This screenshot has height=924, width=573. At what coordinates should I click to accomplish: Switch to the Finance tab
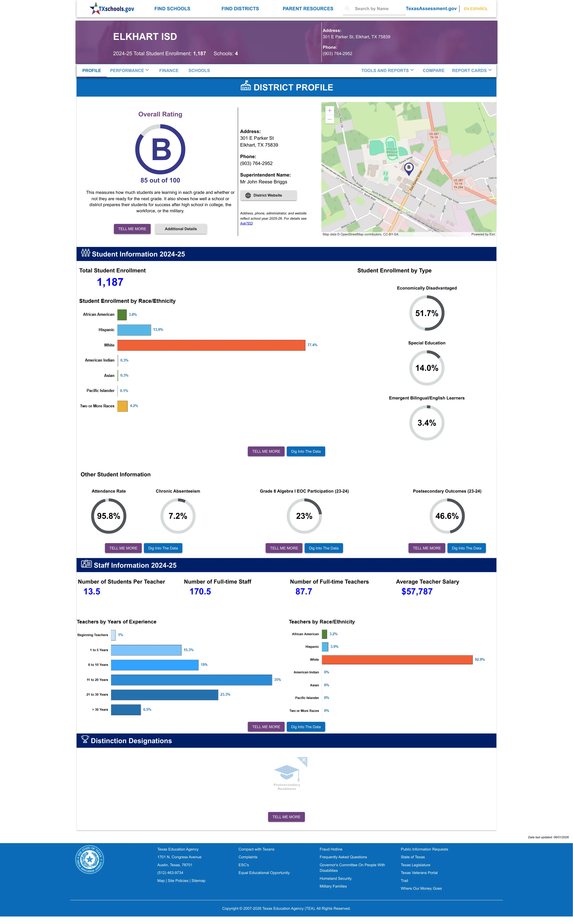tap(169, 71)
